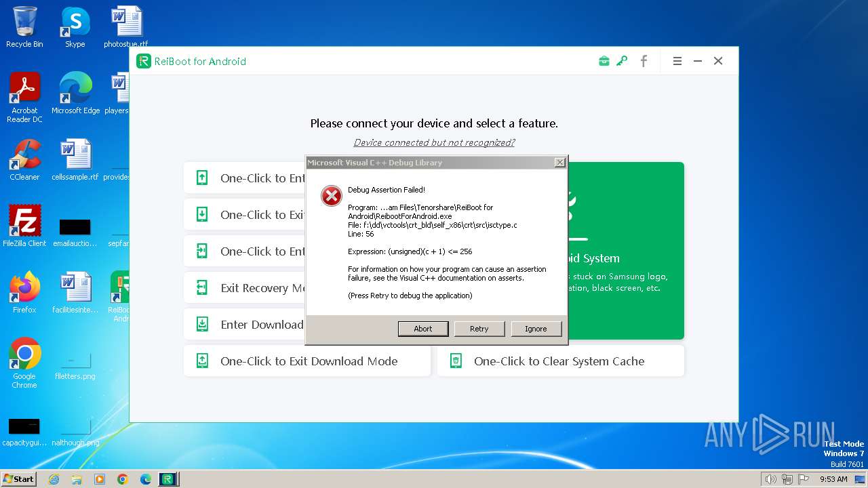Open facilitiesinte... document on desktop
This screenshot has height=488, width=868.
75,292
